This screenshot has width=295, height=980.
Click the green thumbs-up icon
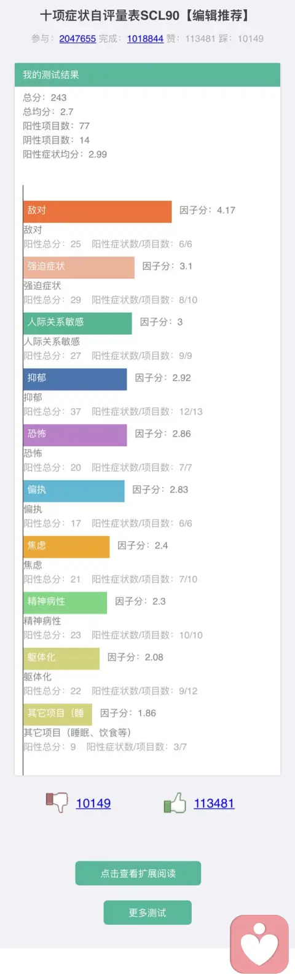pyautogui.click(x=175, y=802)
